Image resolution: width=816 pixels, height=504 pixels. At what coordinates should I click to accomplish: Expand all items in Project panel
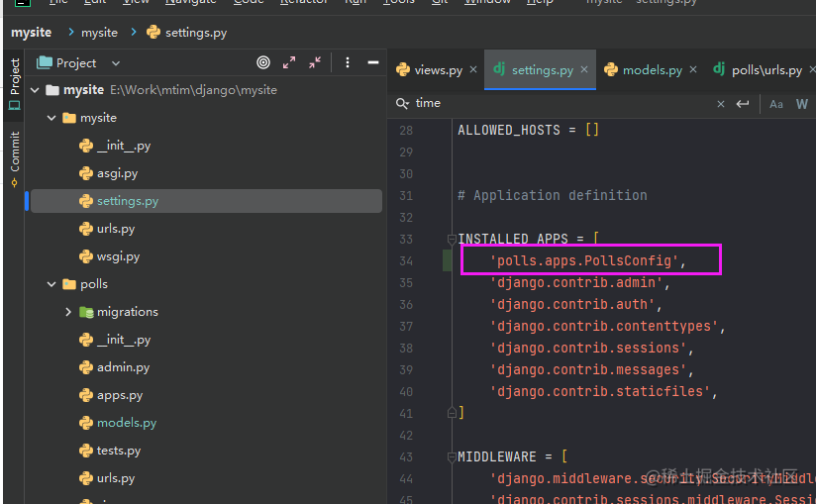(x=289, y=63)
